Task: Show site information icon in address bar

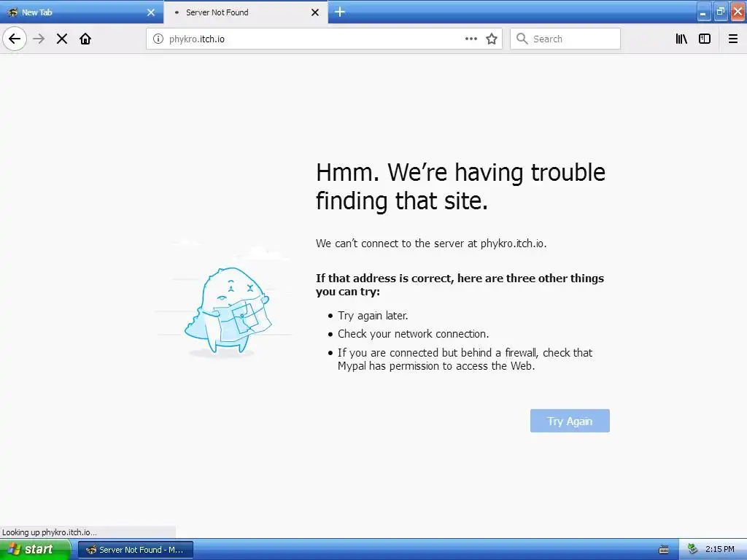Action: click(x=158, y=39)
